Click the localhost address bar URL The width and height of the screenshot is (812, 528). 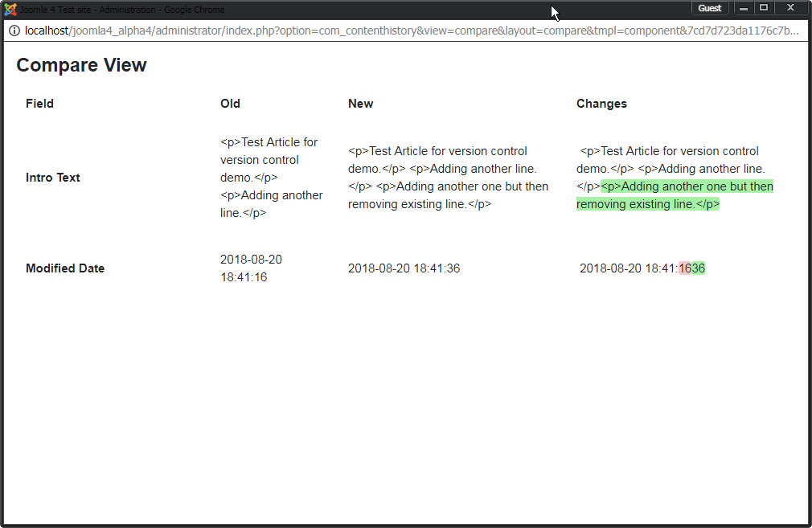pyautogui.click(x=412, y=31)
